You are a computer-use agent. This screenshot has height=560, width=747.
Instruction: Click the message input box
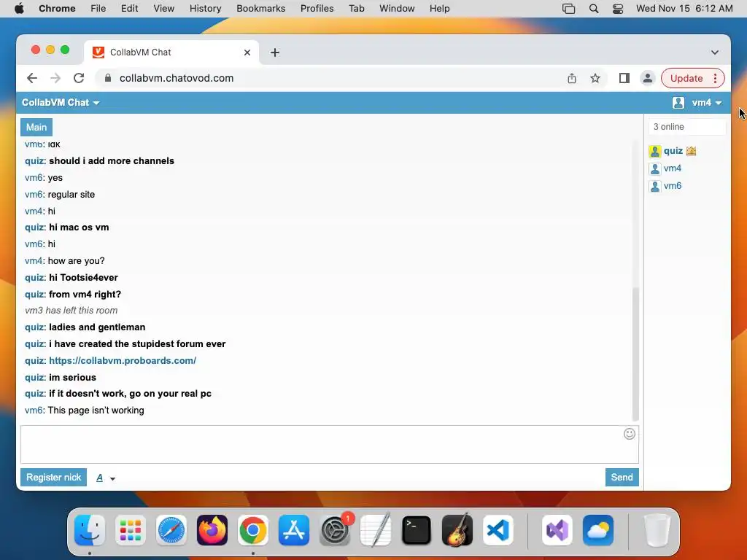(329, 444)
